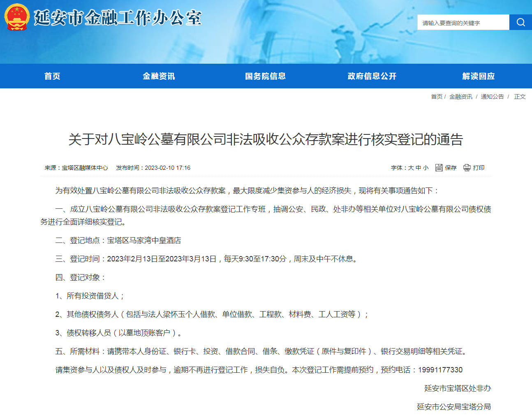This screenshot has height=418, width=532.
Task: Navigate to 通知公告 breadcrumb link
Action: (492, 97)
